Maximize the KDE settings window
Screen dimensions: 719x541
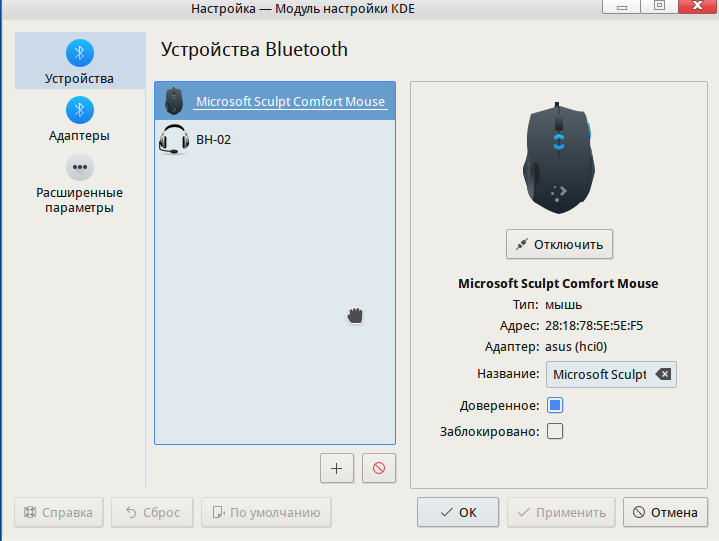click(x=659, y=6)
